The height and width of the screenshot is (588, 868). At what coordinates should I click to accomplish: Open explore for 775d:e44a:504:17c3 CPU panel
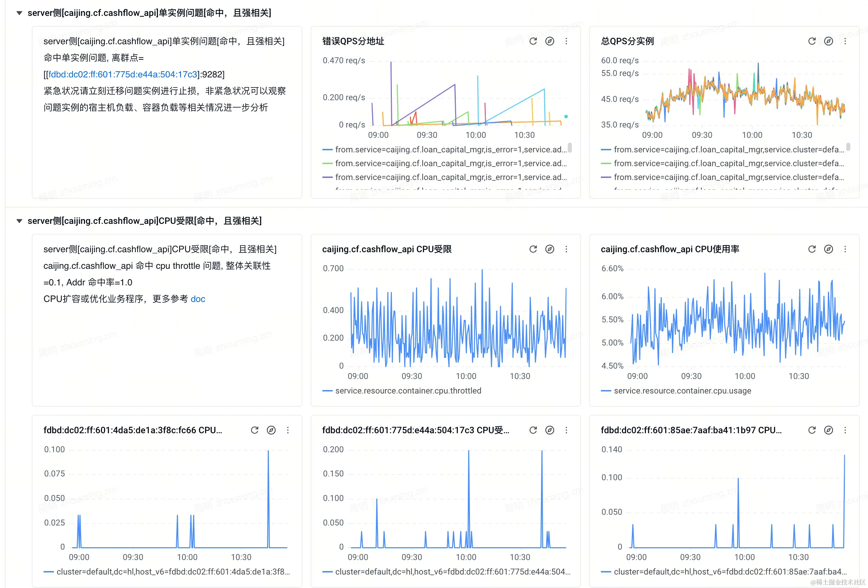(x=549, y=430)
